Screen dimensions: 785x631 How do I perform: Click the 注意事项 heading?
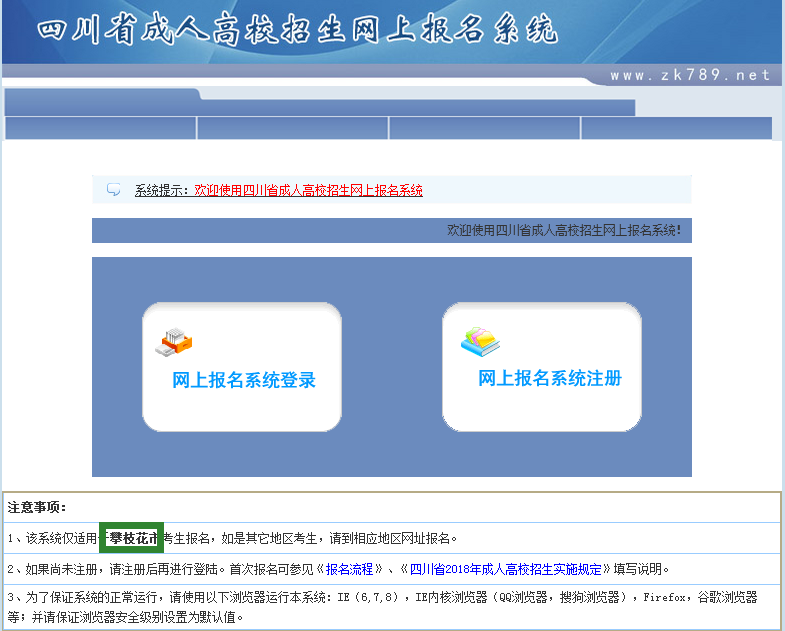pos(37,507)
